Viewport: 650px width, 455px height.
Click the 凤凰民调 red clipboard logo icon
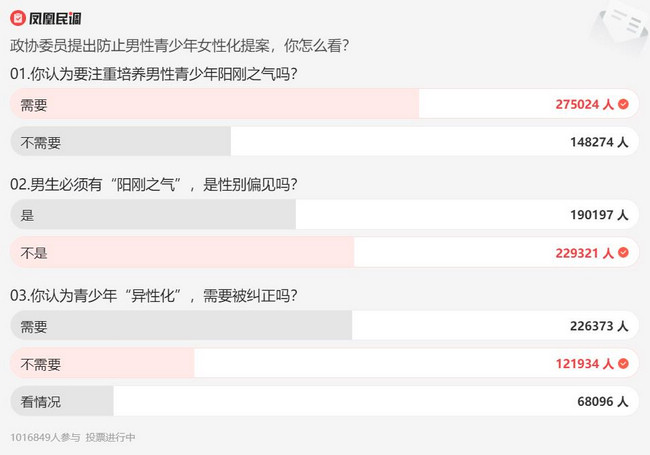(18, 18)
